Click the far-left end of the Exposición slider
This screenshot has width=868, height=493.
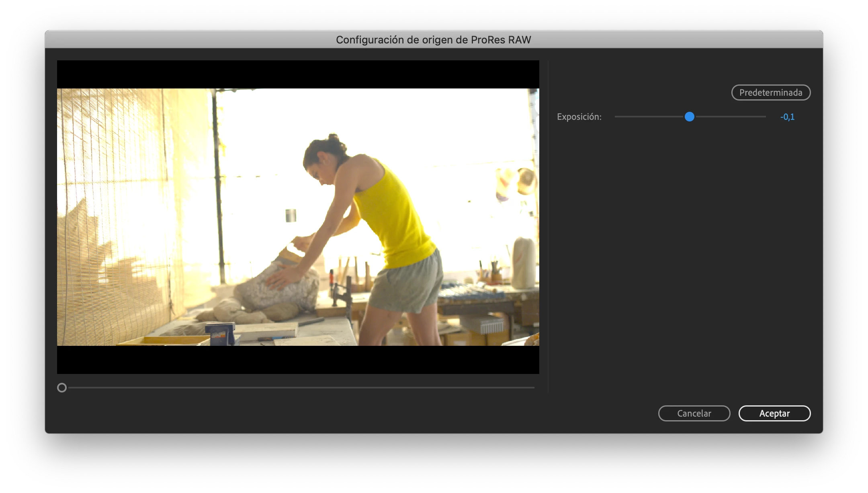616,117
